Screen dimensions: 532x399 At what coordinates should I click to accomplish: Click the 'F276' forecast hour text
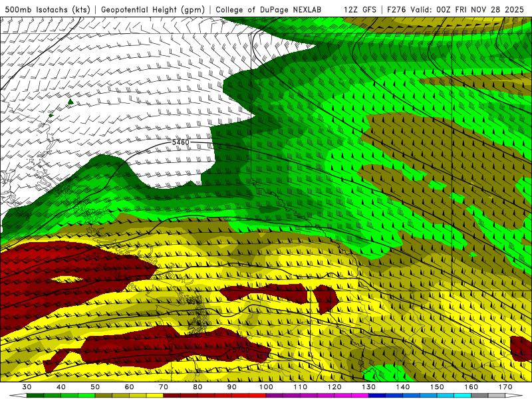click(397, 9)
